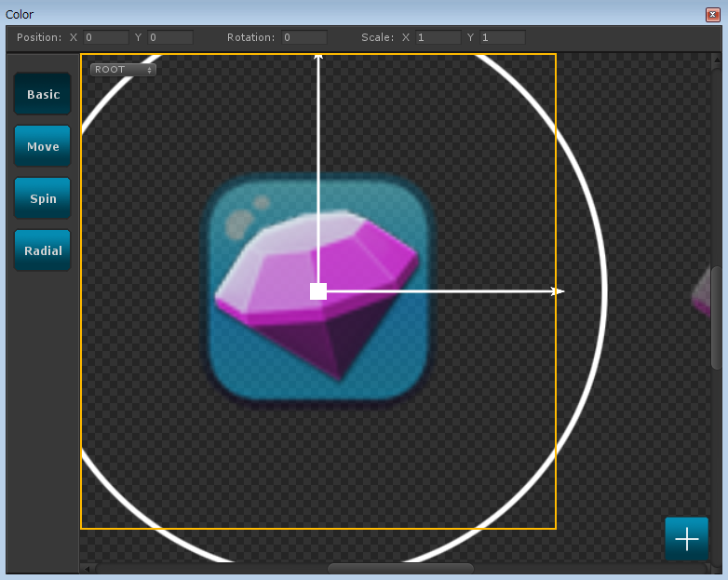Click the scroll up arrow

(x=717, y=60)
